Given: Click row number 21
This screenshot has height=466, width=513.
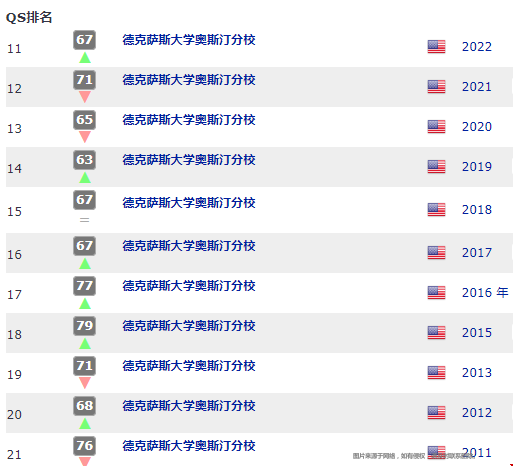Looking at the screenshot, I should (14, 455).
